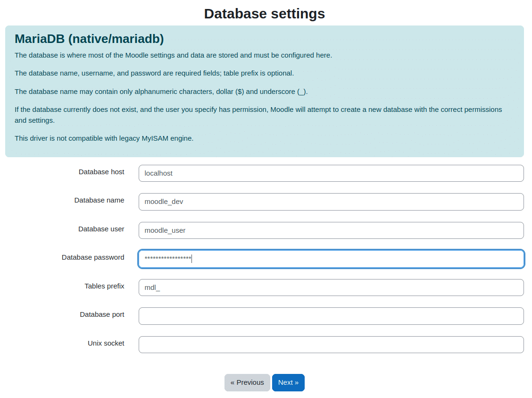Screen dimensions: 532x398
Task: Click inside the Database password field
Action: 331,259
